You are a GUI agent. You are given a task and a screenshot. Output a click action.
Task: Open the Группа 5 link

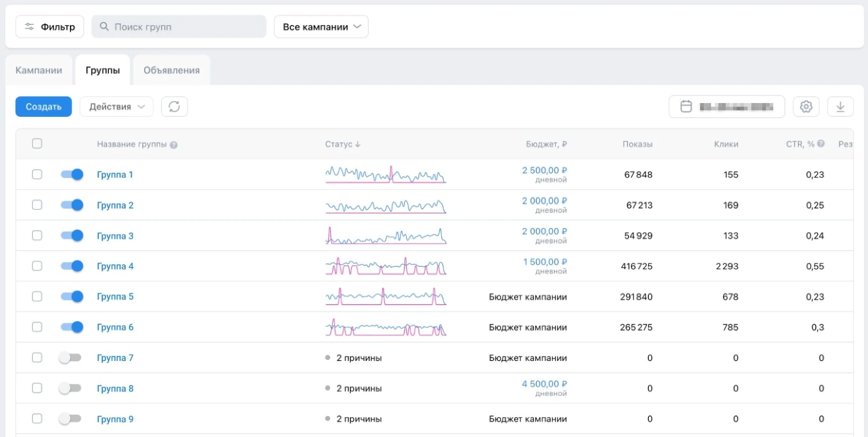click(x=115, y=297)
